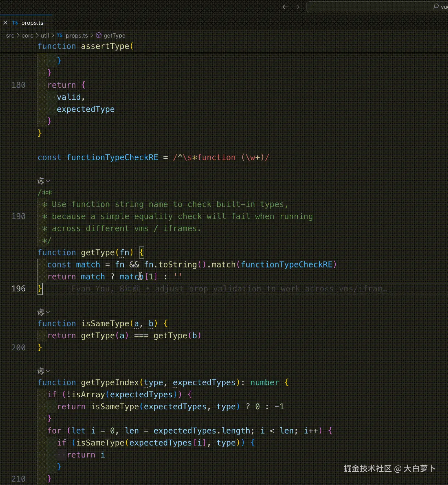Image resolution: width=448 pixels, height=485 pixels.
Task: Click the sticky header 'function assertType('
Action: 85,46
